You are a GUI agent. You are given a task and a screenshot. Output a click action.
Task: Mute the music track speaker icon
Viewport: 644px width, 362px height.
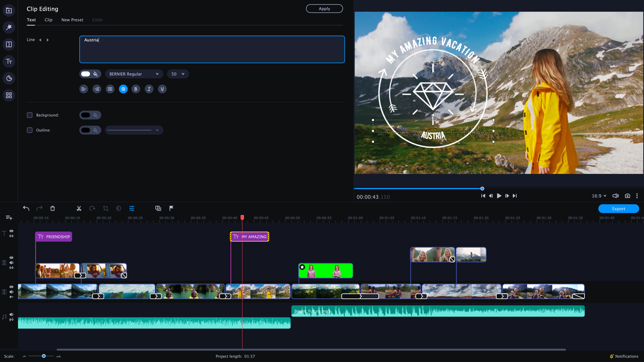coord(11,314)
